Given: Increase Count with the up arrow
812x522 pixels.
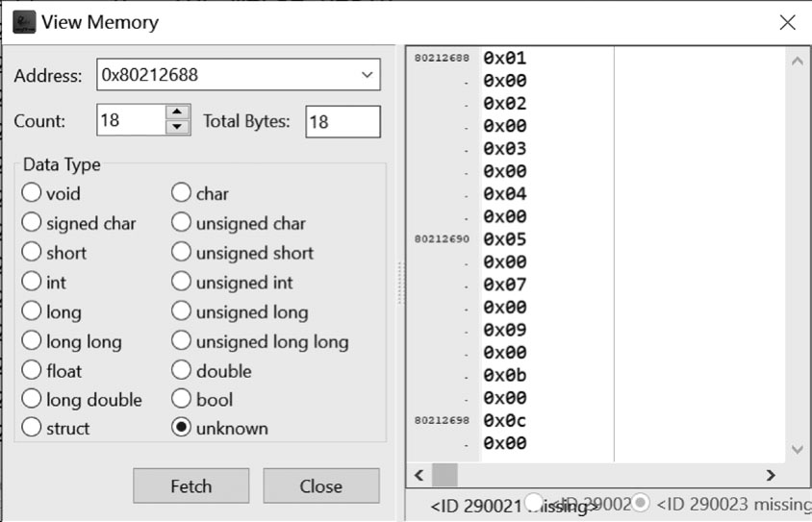Looking at the screenshot, I should [178, 113].
